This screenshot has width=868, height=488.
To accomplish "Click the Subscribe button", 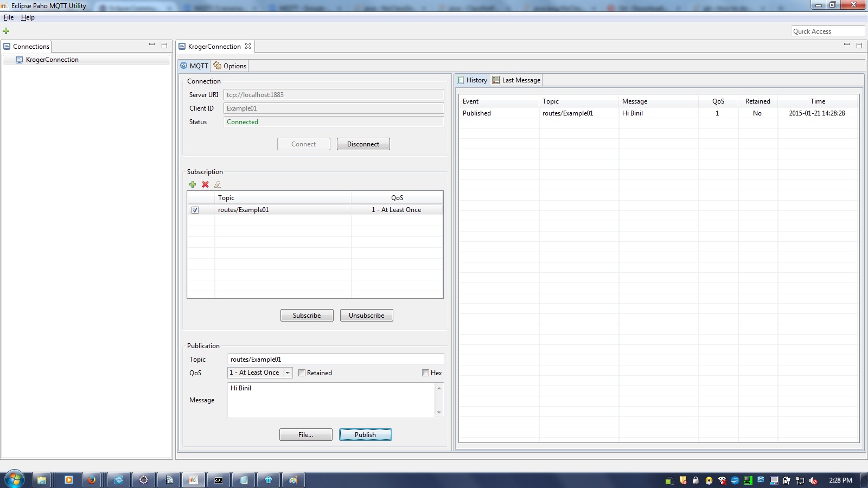I will 307,316.
